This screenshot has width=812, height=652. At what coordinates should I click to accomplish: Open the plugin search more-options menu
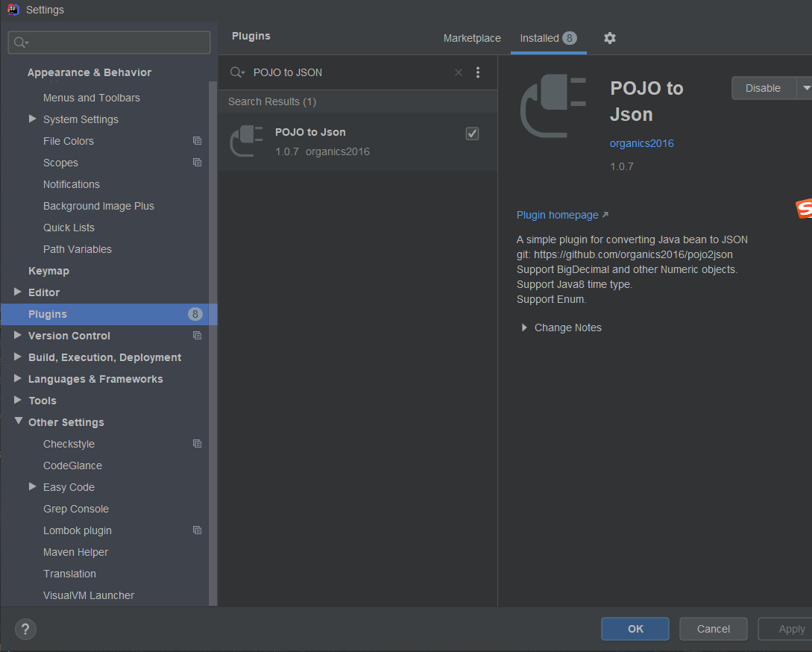click(477, 72)
